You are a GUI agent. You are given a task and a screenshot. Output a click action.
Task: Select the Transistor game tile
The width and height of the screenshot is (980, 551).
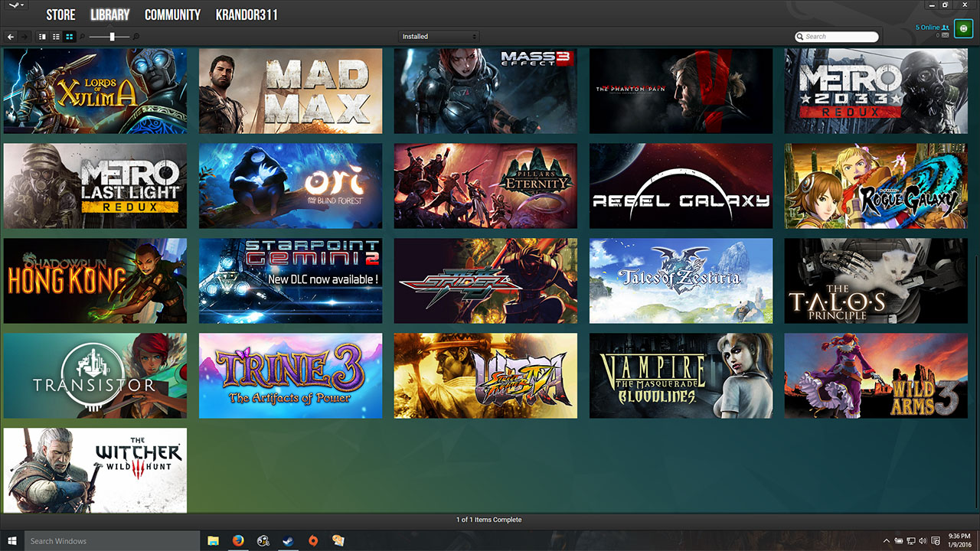coord(95,376)
